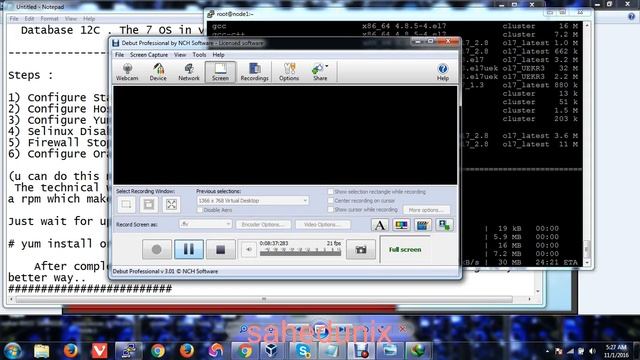This screenshot has width=640, height=360.
Task: Click the root@node1 PuTTY title icon
Action: [211, 14]
